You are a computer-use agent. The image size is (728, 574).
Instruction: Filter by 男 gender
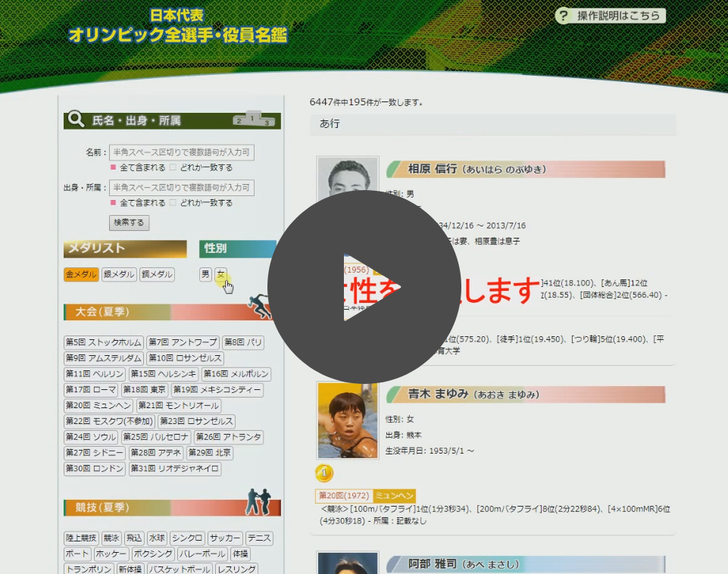tap(205, 274)
